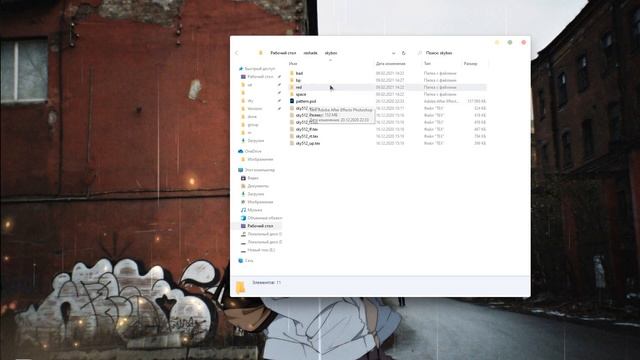This screenshot has height=360, width=640.
Task: Select the sky512_lf.tex file
Action: (x=307, y=129)
